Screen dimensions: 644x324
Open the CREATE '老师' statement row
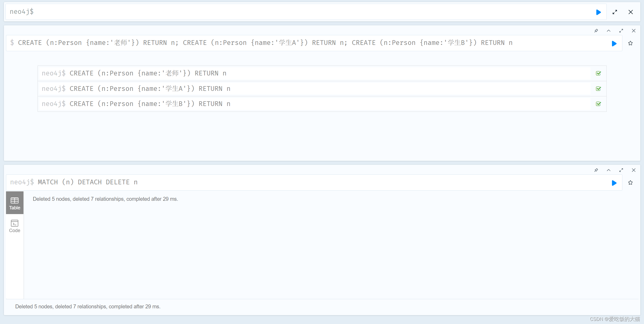[322, 73]
